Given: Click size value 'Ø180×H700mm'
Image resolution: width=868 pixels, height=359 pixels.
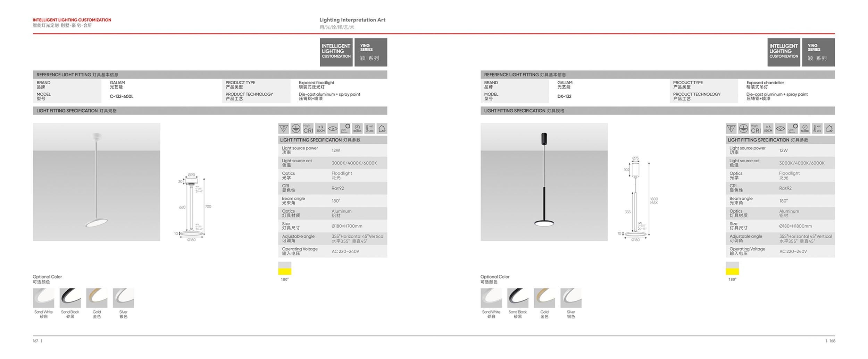Looking at the screenshot, I should [x=347, y=226].
